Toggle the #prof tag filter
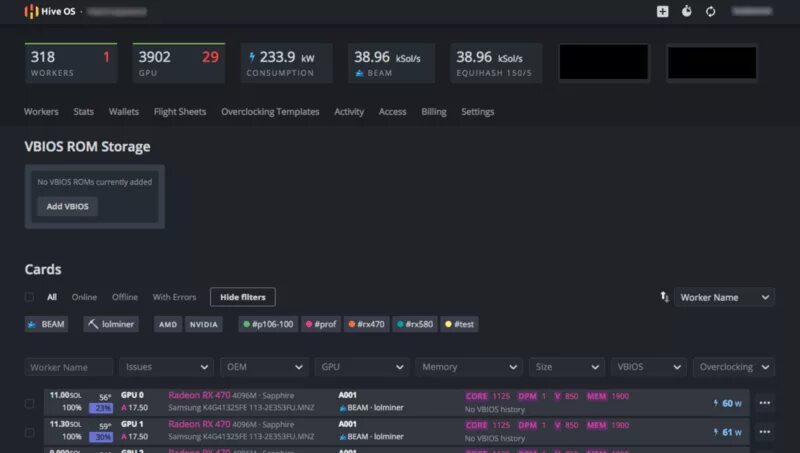Image resolution: width=800 pixels, height=453 pixels. point(321,324)
